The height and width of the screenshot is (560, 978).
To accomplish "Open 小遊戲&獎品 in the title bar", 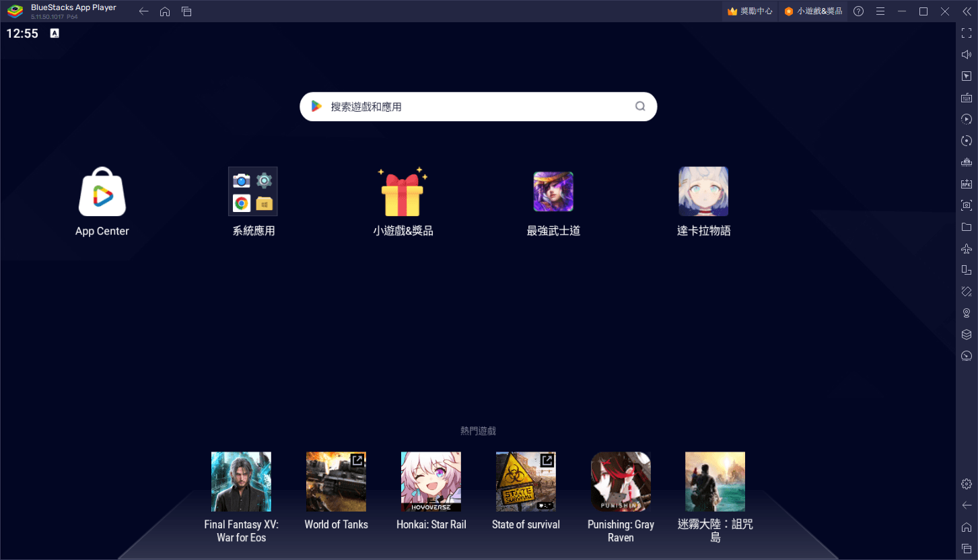I will click(813, 11).
